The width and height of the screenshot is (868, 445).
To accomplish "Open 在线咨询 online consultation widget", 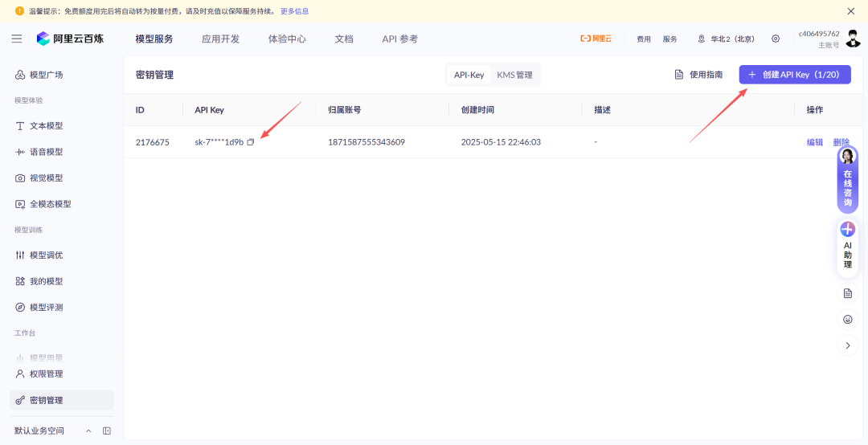I will (847, 181).
